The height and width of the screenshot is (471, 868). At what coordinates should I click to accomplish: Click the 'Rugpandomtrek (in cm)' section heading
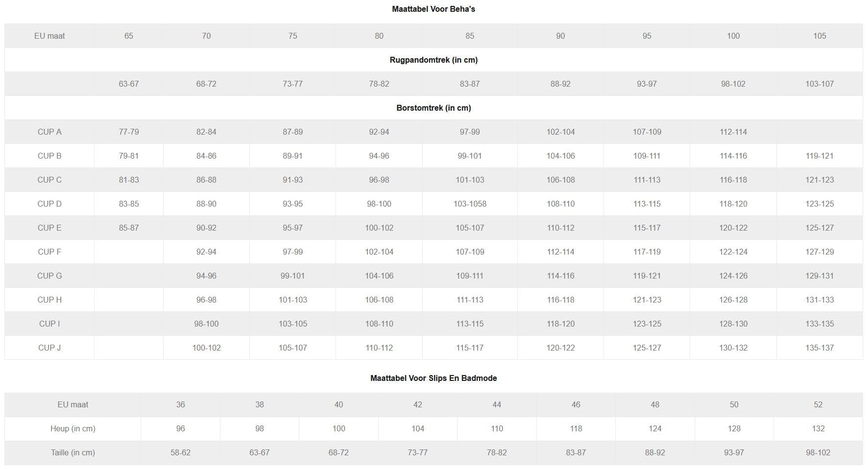coord(434,60)
